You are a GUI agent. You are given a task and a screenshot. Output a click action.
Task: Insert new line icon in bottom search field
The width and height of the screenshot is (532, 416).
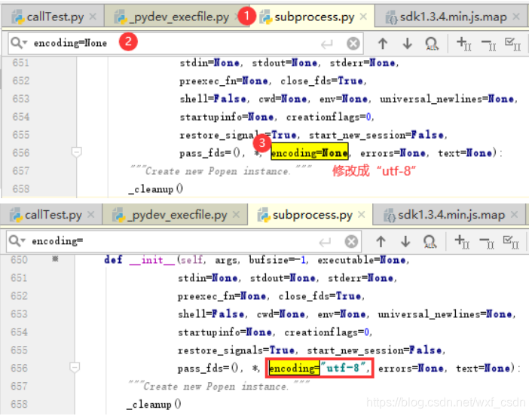(x=325, y=242)
